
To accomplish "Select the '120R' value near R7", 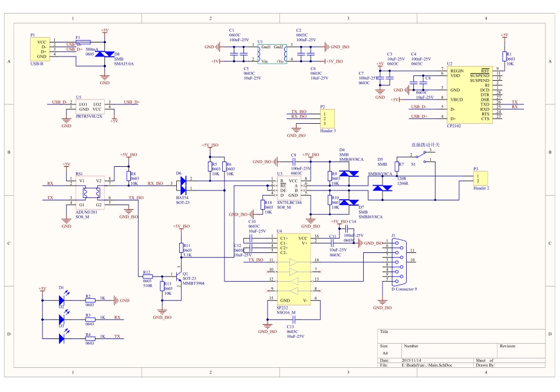I will point(401,179).
